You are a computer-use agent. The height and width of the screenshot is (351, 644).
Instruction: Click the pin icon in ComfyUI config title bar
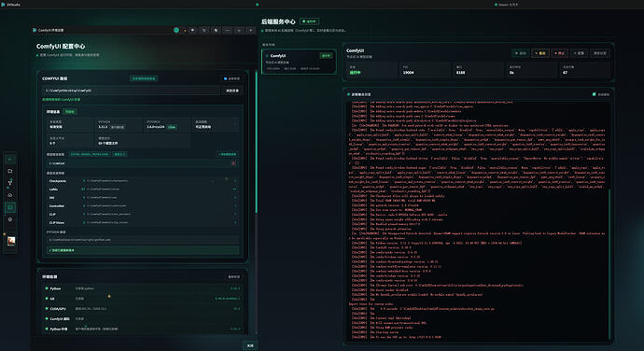coord(216,30)
